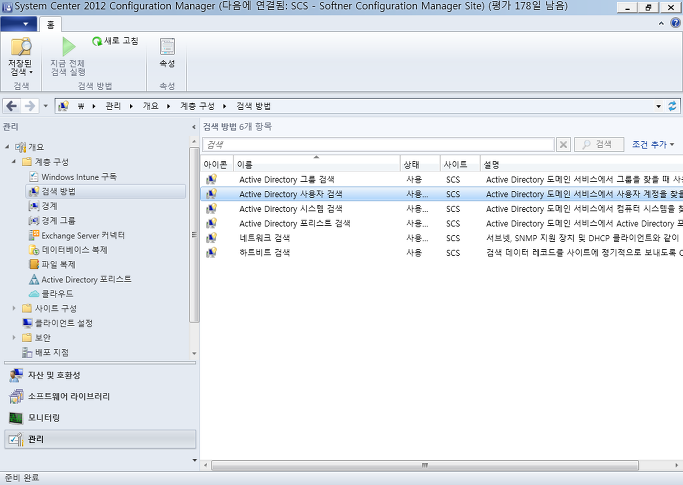683x485 pixels.
Task: Click the 파일 복제 icon
Action: click(x=34, y=264)
